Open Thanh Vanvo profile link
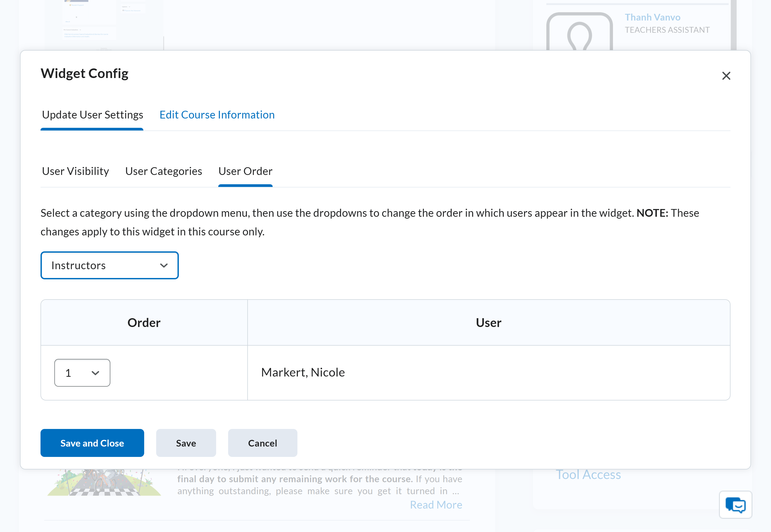The height and width of the screenshot is (532, 771). pos(652,17)
